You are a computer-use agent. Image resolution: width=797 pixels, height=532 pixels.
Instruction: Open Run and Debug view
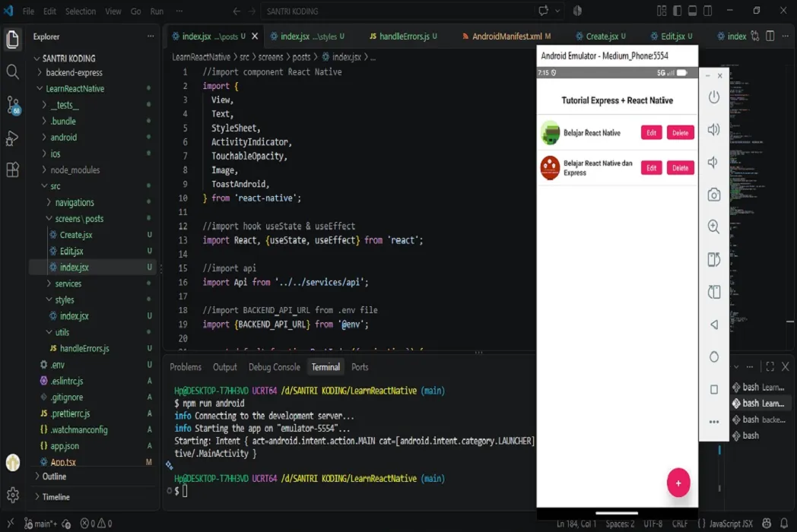13,138
